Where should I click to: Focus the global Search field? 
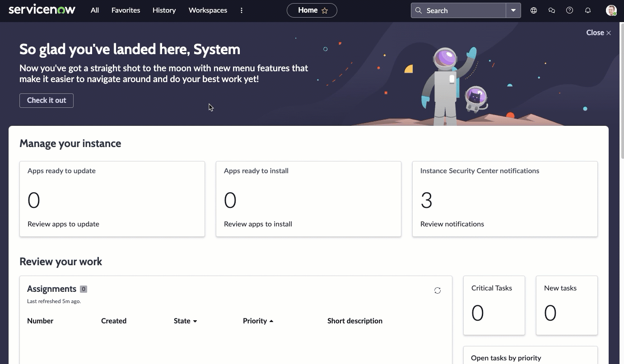[458, 10]
